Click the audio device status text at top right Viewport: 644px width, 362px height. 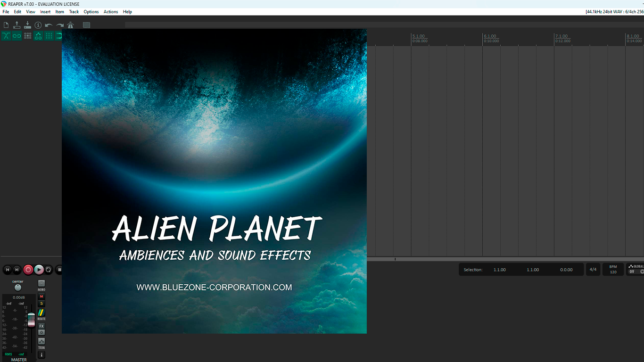(x=614, y=12)
